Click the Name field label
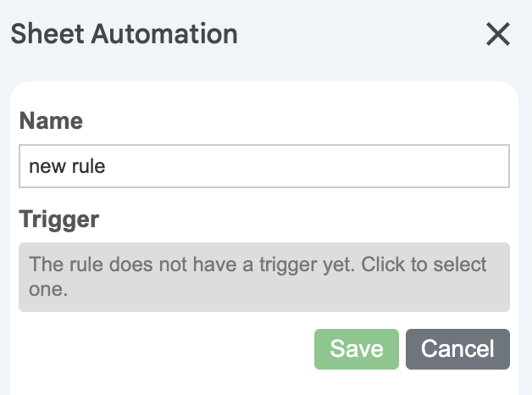This screenshot has width=532, height=395. [51, 120]
